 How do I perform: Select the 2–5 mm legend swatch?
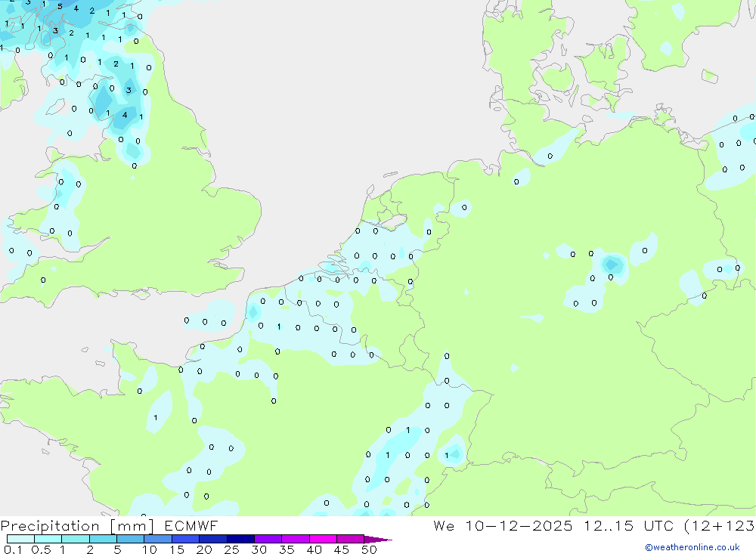[x=103, y=539]
